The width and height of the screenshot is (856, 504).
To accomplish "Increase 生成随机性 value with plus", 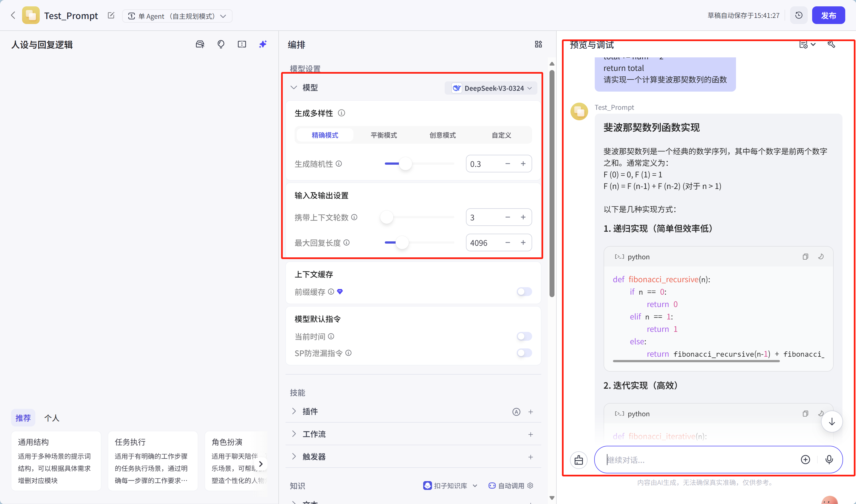I will point(523,163).
